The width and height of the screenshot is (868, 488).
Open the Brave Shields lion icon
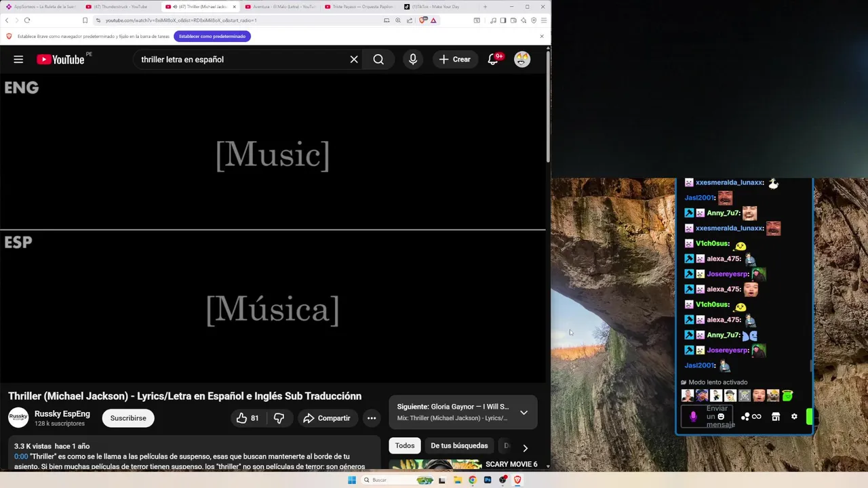click(423, 20)
